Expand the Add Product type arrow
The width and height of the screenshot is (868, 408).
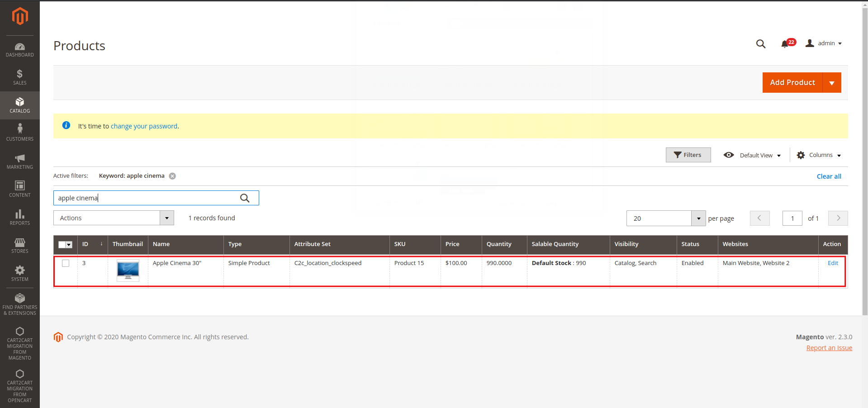click(x=832, y=83)
